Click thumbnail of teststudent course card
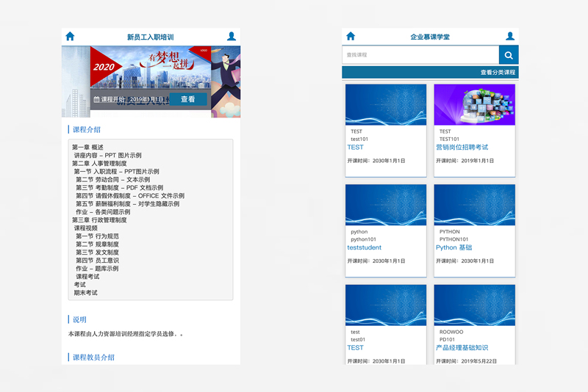Viewport: 588px width, 392px height. 386,205
